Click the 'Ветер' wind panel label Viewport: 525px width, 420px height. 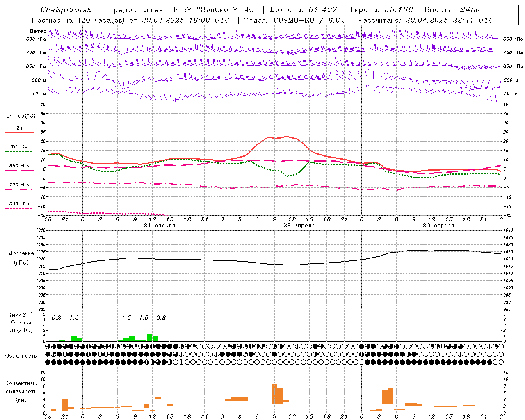coord(38,31)
